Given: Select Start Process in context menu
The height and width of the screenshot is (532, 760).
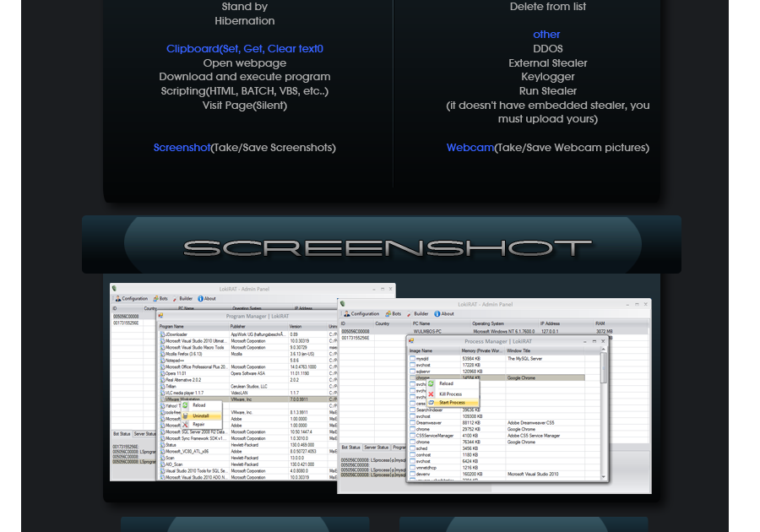Looking at the screenshot, I should click(452, 403).
